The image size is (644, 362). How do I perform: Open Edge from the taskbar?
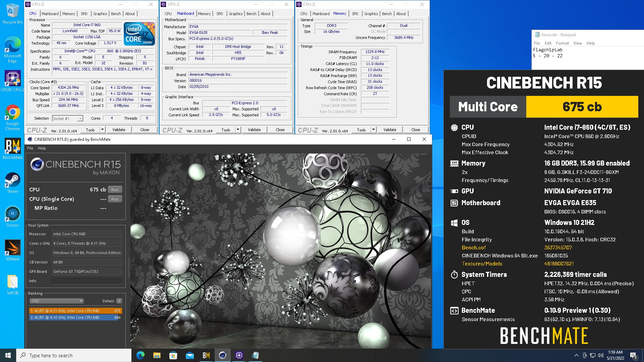tap(141, 355)
